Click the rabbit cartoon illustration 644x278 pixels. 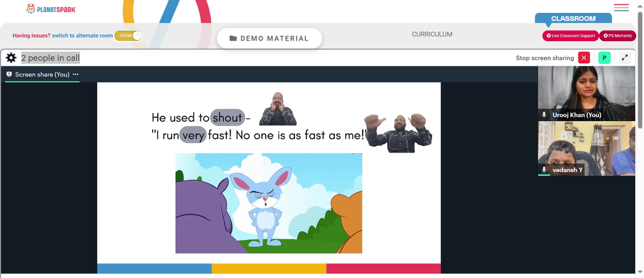point(269,203)
